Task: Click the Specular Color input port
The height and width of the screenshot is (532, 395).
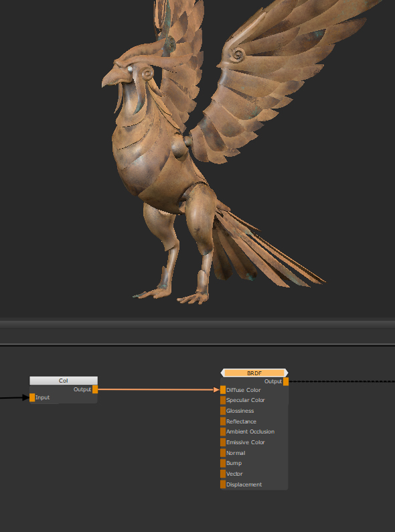Action: click(223, 401)
